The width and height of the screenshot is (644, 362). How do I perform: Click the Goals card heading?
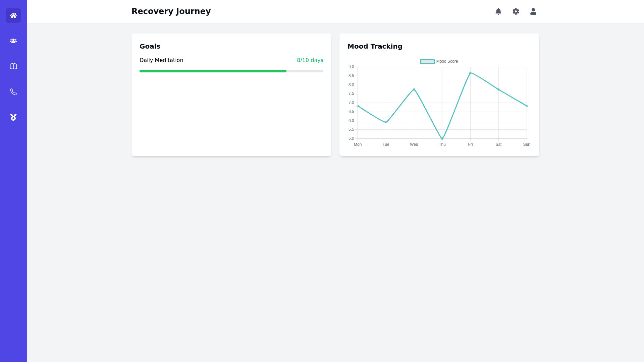pos(150,46)
